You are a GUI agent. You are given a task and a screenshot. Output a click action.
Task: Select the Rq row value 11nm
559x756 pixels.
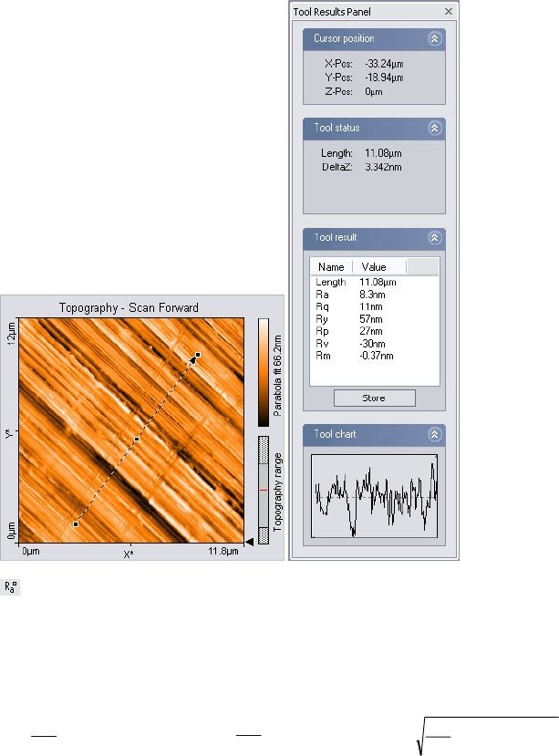coord(371,307)
